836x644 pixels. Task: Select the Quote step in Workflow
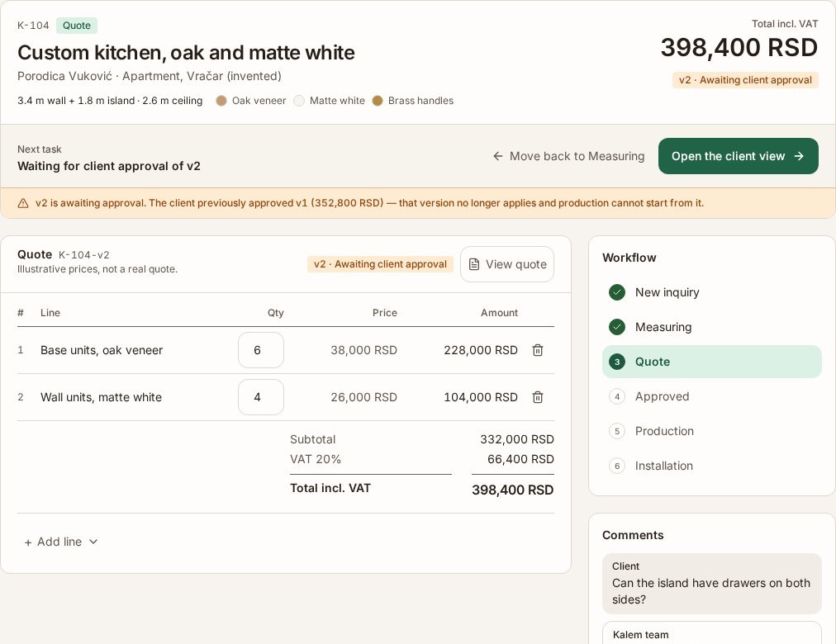coord(712,362)
